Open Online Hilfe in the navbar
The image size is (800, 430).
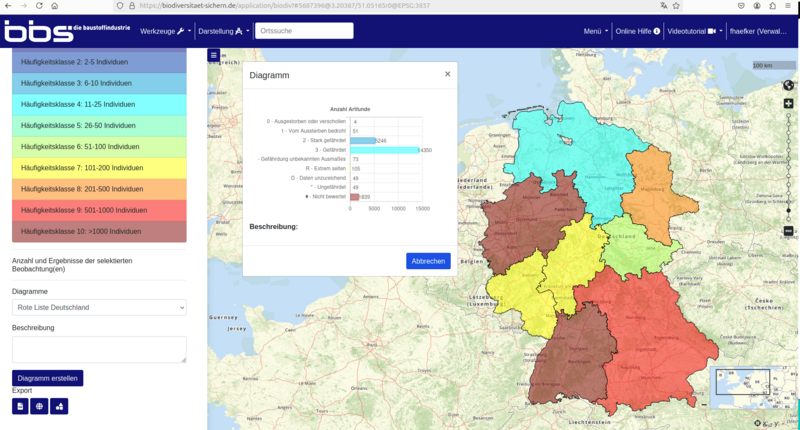[637, 31]
